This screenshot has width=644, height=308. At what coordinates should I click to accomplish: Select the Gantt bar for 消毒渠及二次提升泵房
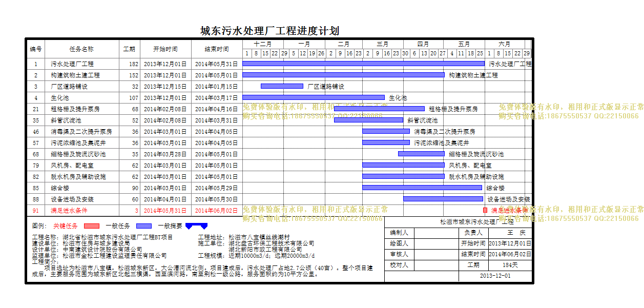pos(386,131)
